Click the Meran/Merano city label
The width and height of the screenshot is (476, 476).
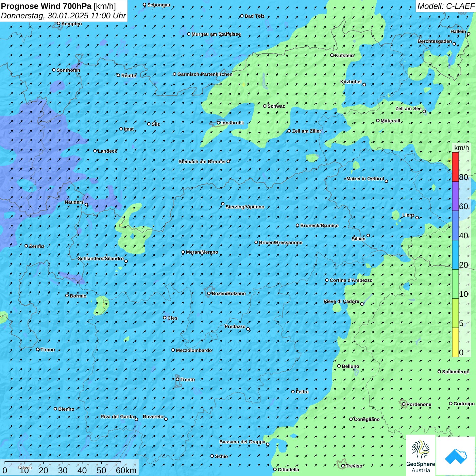coord(202,252)
